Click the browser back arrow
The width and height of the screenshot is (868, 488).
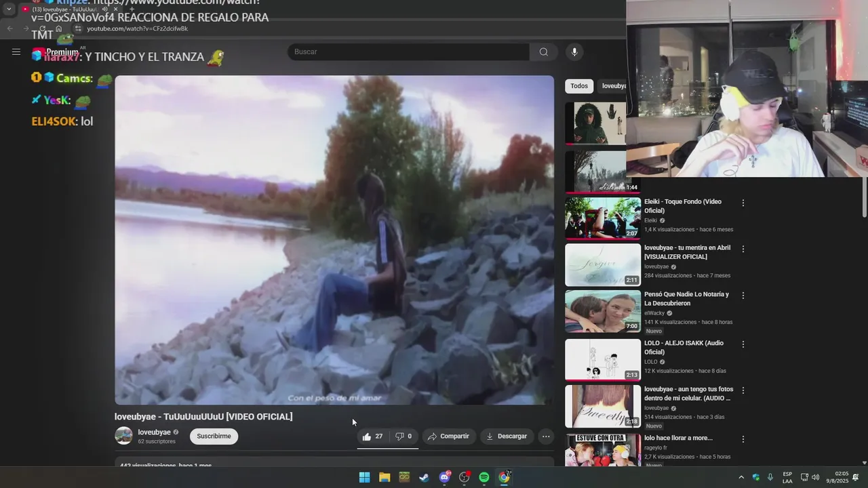[x=9, y=28]
